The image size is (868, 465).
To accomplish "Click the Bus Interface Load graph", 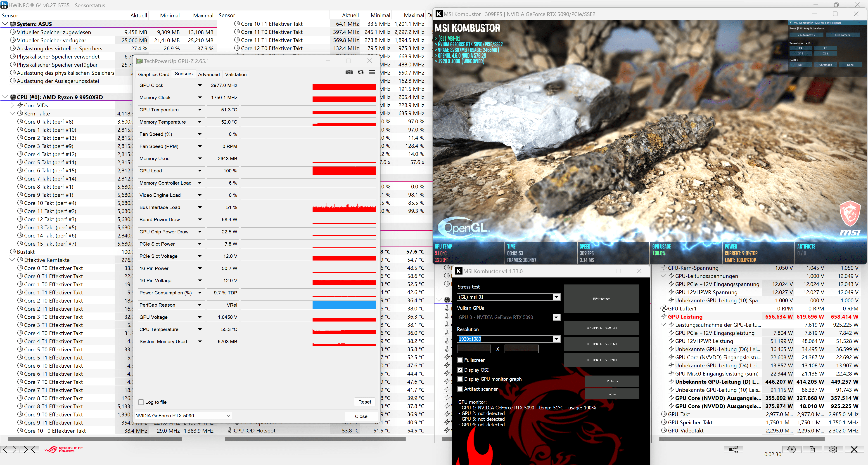I will point(308,207).
